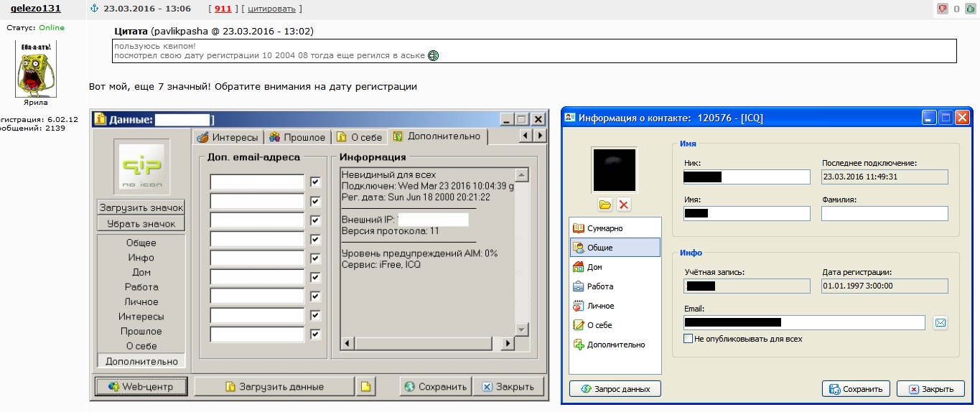The width and height of the screenshot is (980, 412).
Task: Click the thumbs down rating icon
Action: [x=943, y=9]
